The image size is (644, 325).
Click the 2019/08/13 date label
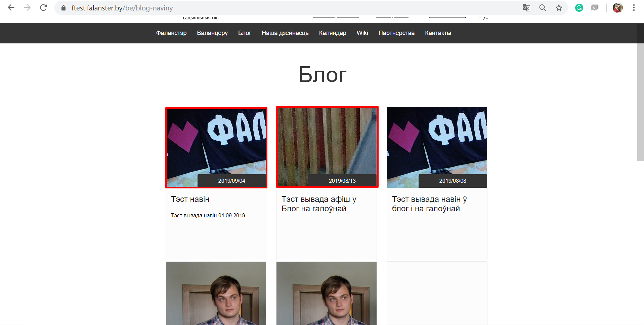342,181
